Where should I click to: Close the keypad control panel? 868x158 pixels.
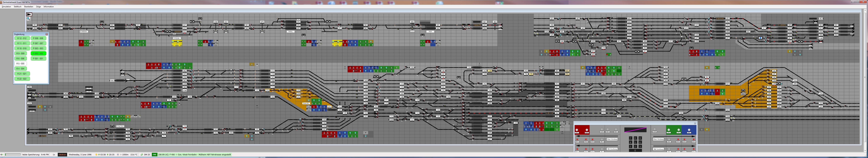coord(695,124)
